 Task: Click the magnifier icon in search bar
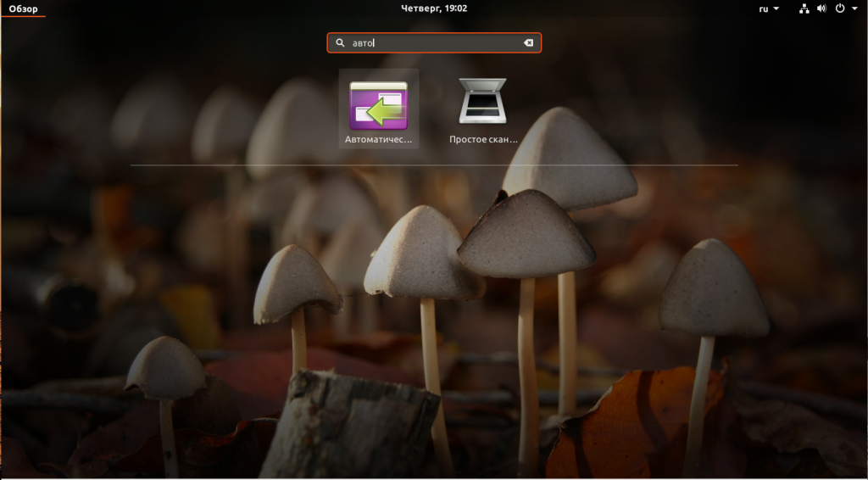[341, 42]
